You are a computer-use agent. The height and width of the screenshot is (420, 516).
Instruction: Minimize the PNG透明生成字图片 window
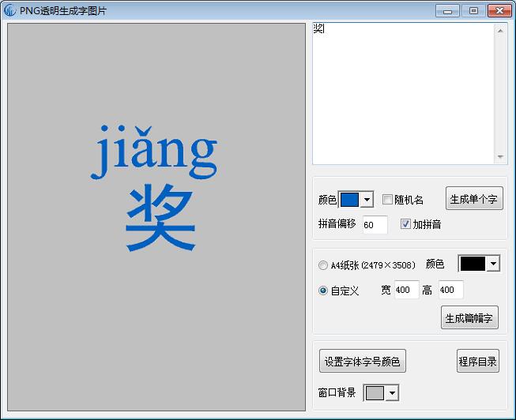447,11
